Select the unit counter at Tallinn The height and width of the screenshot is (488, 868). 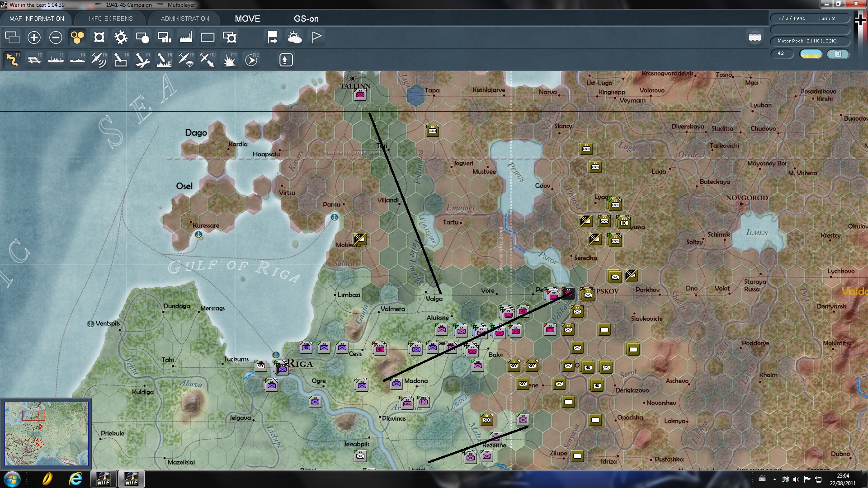[360, 94]
